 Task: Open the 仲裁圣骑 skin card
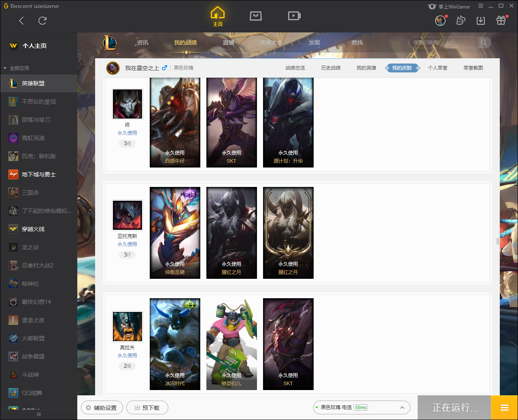click(x=175, y=233)
